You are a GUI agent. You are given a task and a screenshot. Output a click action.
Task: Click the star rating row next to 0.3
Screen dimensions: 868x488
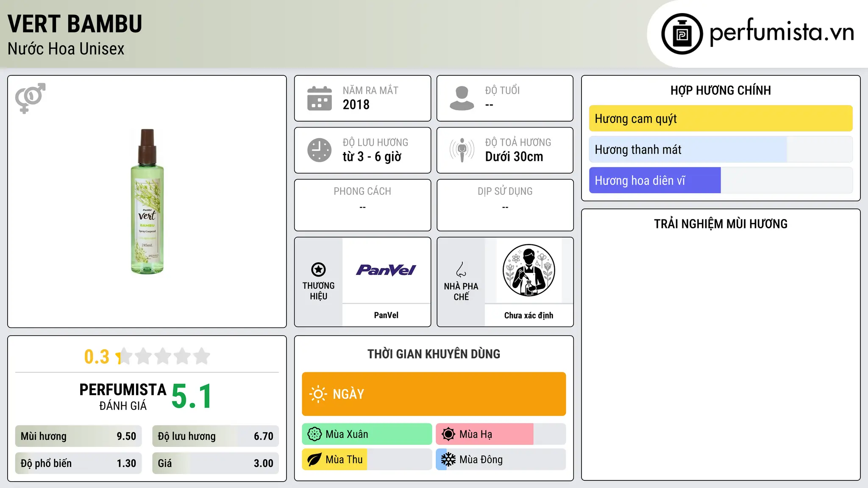(x=163, y=356)
